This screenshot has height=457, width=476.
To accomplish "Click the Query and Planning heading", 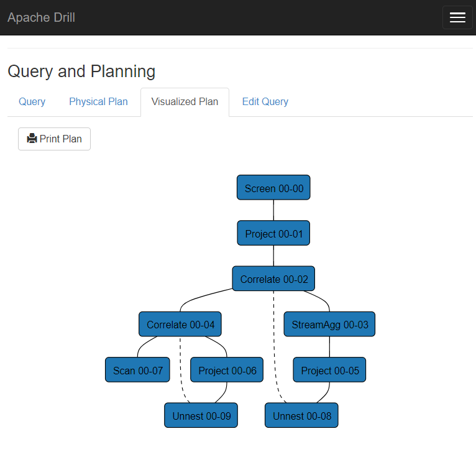I will (x=81, y=72).
